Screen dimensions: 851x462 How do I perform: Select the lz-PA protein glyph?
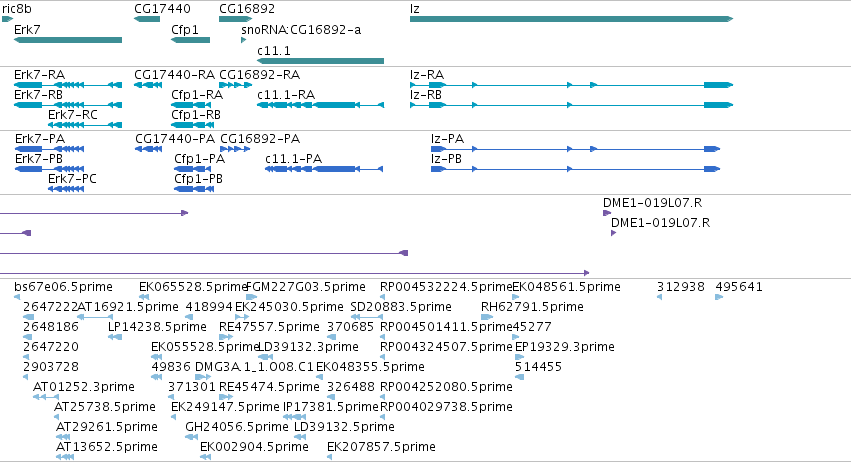pyautogui.click(x=575, y=149)
